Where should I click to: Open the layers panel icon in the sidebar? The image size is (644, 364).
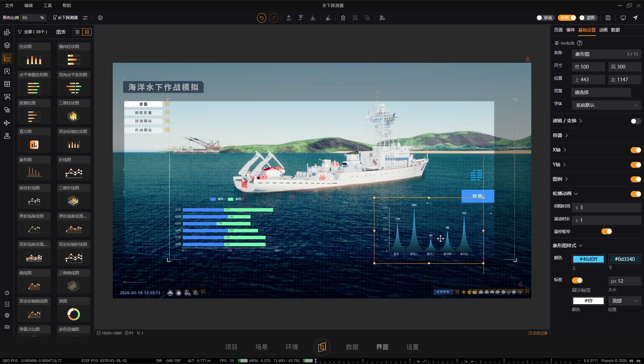coord(7,45)
